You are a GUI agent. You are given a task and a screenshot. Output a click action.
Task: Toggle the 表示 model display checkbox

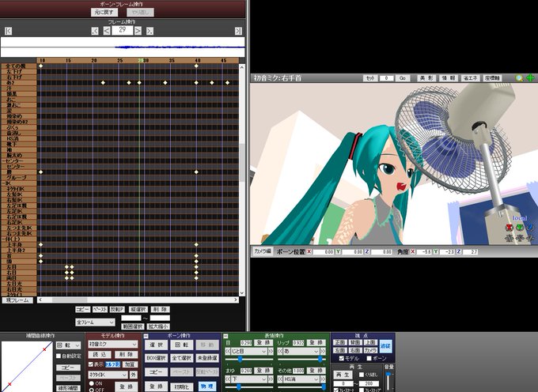tap(91, 364)
